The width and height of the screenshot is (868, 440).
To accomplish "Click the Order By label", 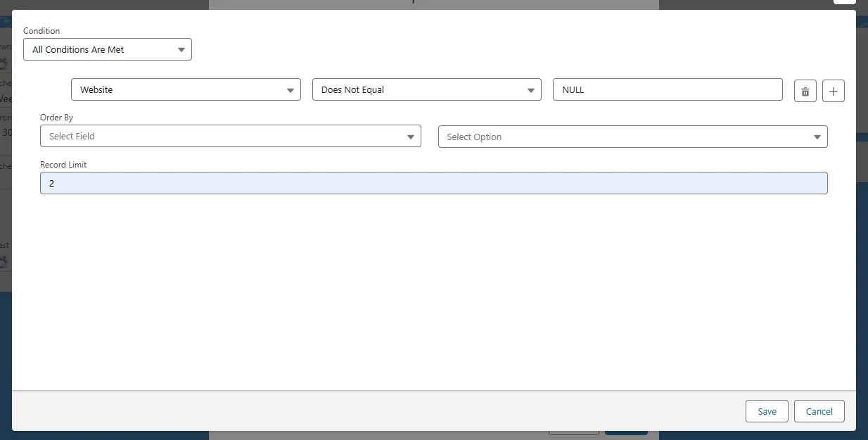I will pos(56,118).
